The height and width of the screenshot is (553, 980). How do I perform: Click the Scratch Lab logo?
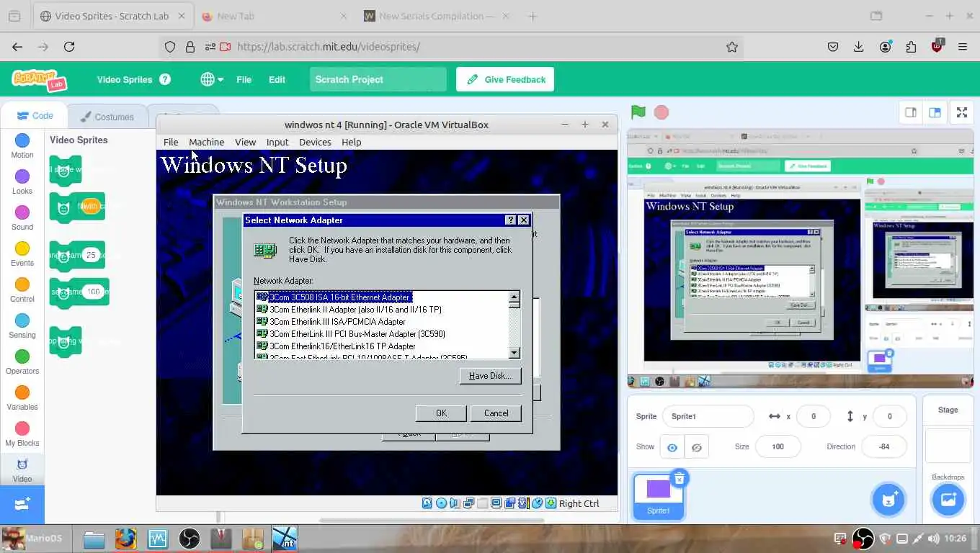(x=39, y=79)
